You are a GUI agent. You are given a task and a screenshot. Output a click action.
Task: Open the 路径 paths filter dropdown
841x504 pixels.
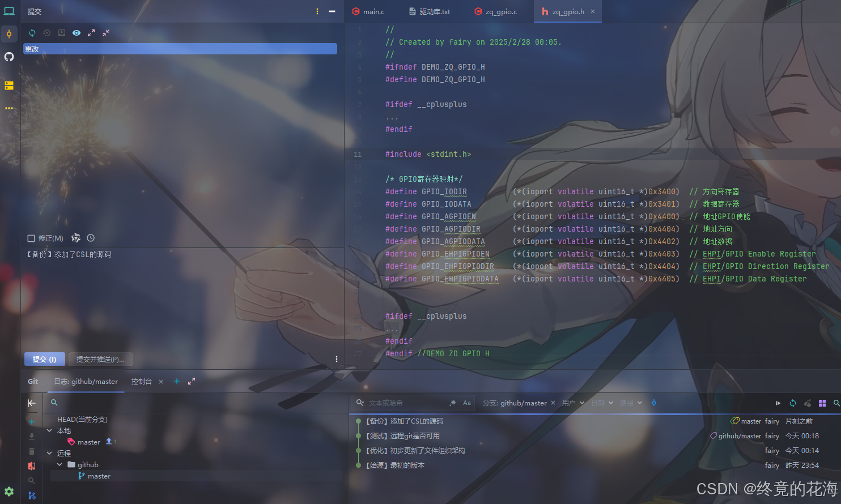pyautogui.click(x=631, y=403)
